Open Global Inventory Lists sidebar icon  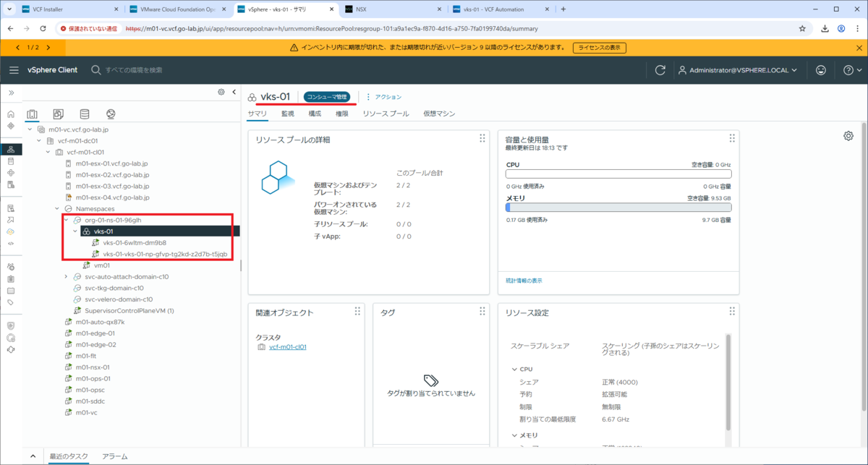point(10,184)
